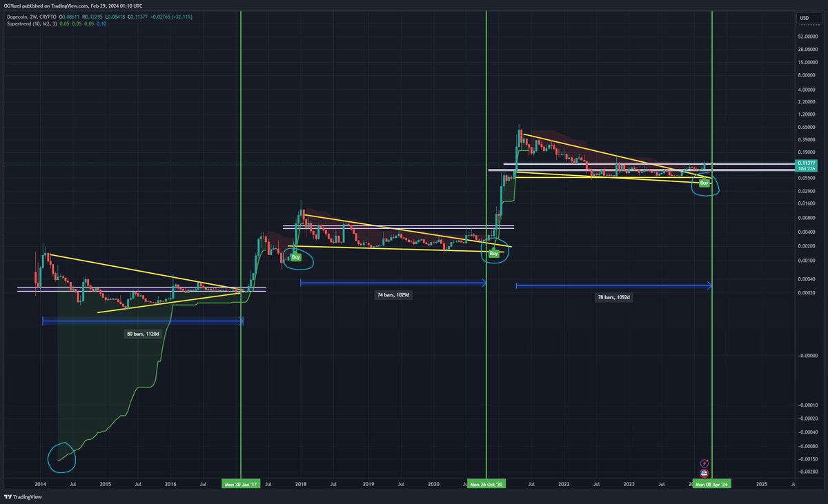The height and width of the screenshot is (504, 828).
Task: Click the 2018 year on time axis
Action: (302, 484)
